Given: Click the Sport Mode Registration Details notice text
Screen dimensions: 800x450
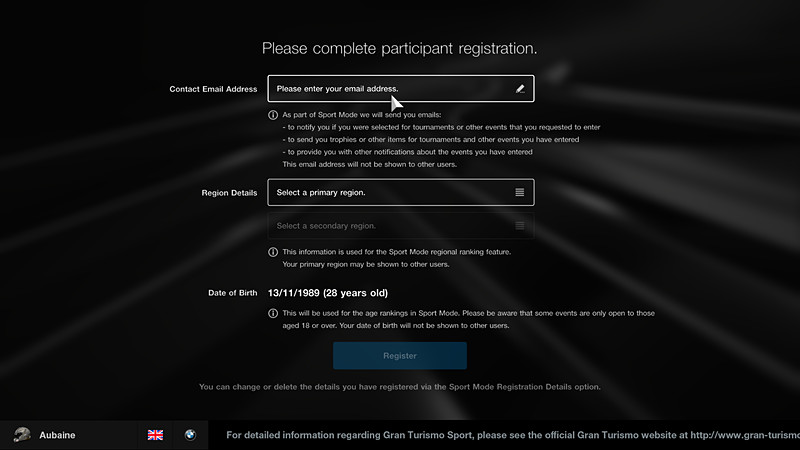Looking at the screenshot, I should pos(400,387).
